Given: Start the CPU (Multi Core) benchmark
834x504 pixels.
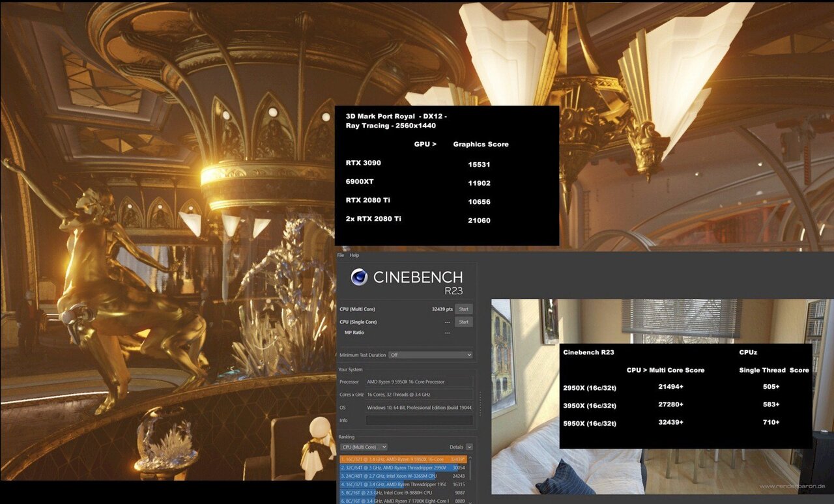Looking at the screenshot, I should (463, 309).
